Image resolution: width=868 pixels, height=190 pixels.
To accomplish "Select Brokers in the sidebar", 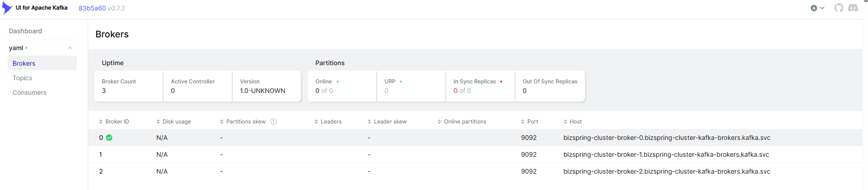I will coord(24,63).
